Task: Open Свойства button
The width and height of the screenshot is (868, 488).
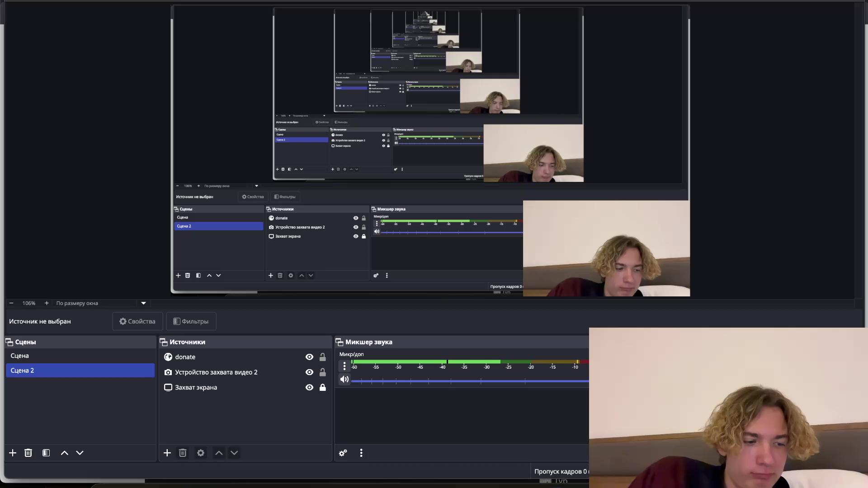Action: click(137, 321)
